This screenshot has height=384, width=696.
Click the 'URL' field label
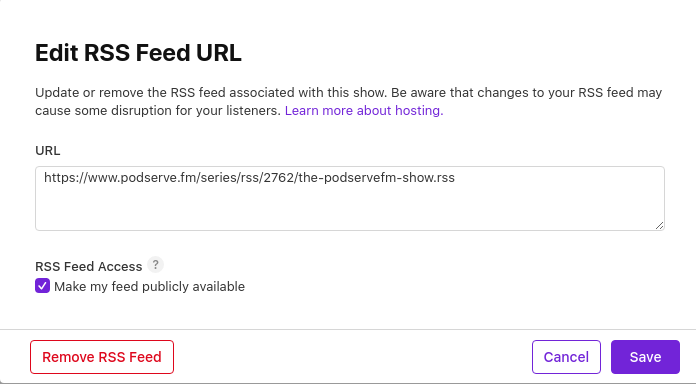(47, 151)
